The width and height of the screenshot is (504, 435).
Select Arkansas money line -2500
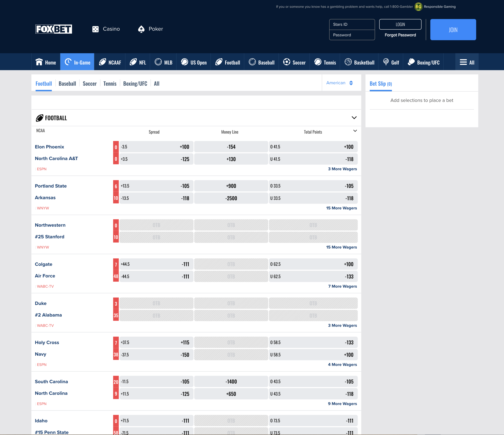click(231, 198)
